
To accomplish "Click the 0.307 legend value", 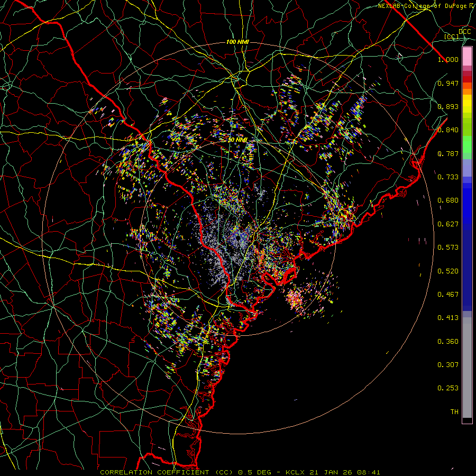I will click(448, 365).
